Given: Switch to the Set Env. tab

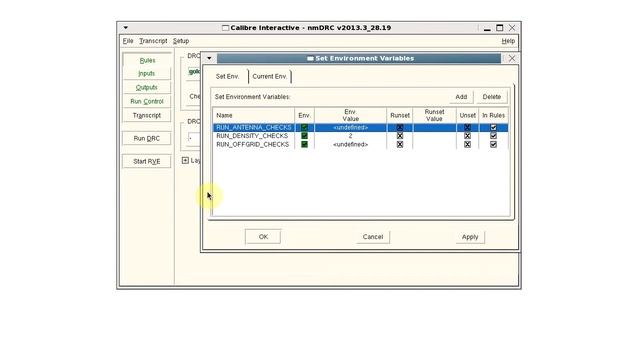Looking at the screenshot, I should tap(228, 76).
